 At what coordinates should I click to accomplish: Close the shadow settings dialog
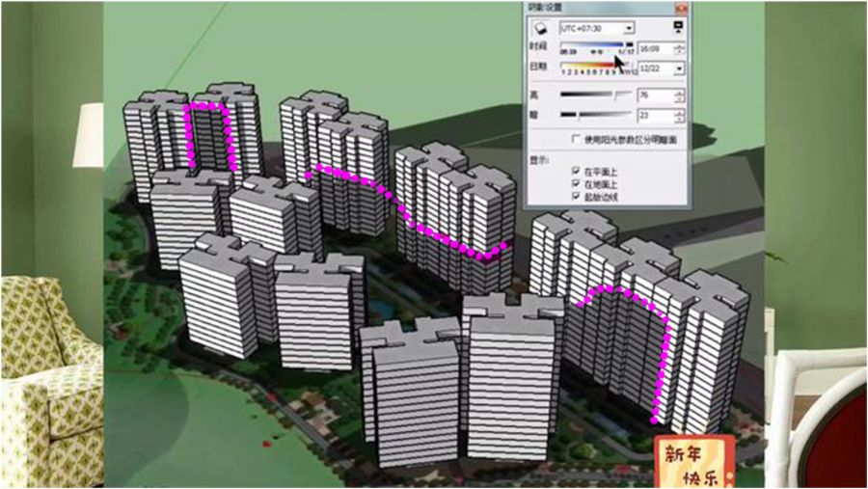pyautogui.click(x=682, y=8)
